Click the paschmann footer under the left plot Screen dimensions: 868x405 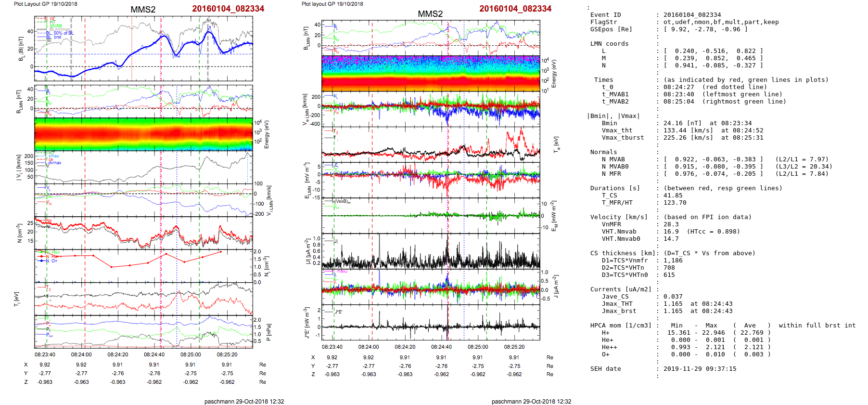tap(244, 401)
